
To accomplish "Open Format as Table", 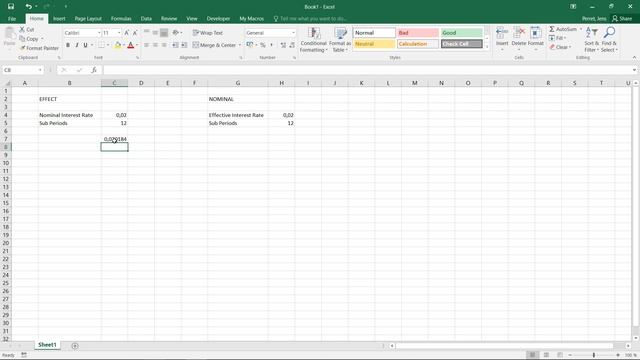I will pos(340,40).
